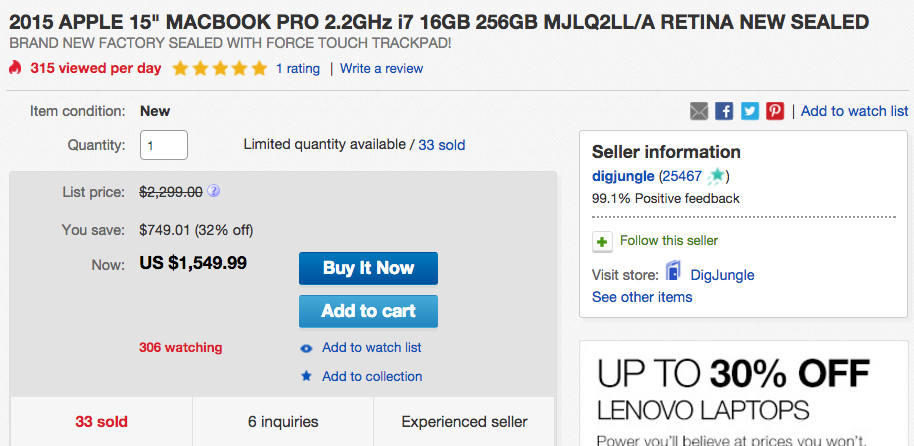
Task: Click the eye icon beside Add to watch list
Action: click(306, 349)
